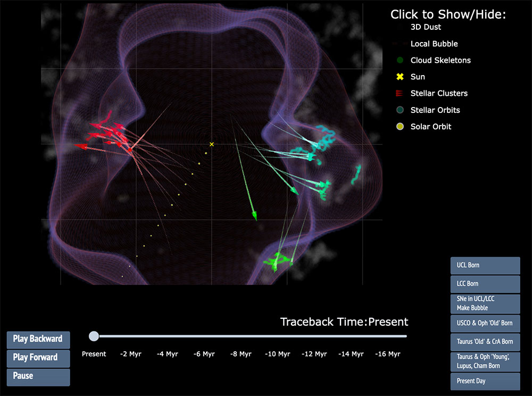
Task: Choose the 'Present Day' preset
Action: pyautogui.click(x=485, y=381)
